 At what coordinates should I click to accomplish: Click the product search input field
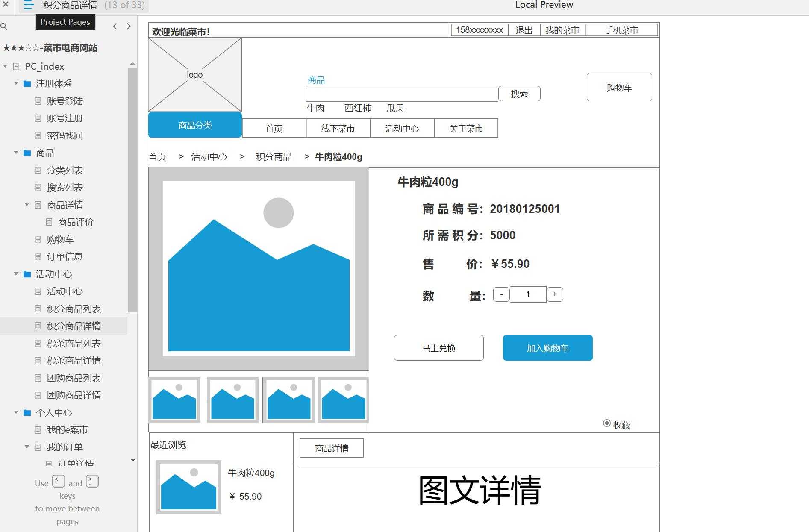click(x=402, y=94)
